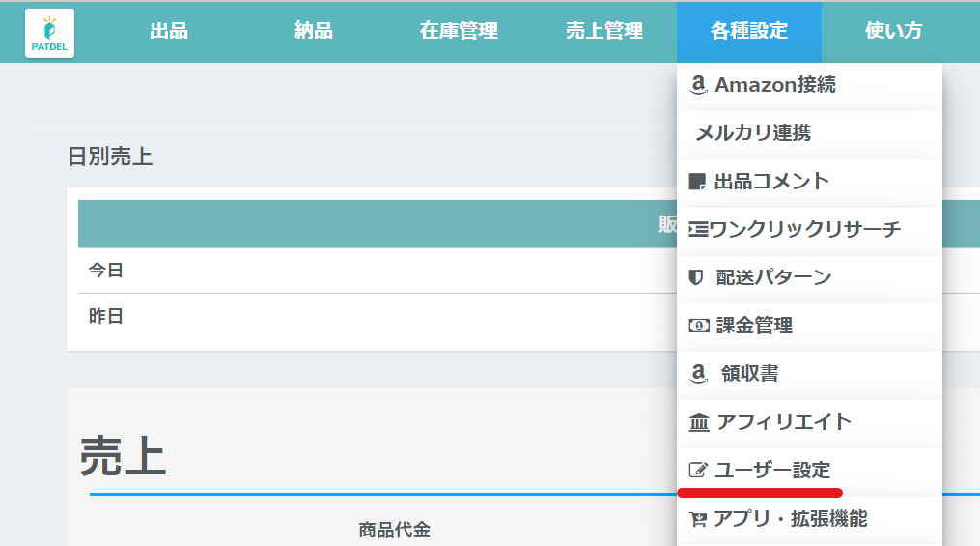
Task: Click the edit icon beside ユーザー設定
Action: (x=697, y=471)
